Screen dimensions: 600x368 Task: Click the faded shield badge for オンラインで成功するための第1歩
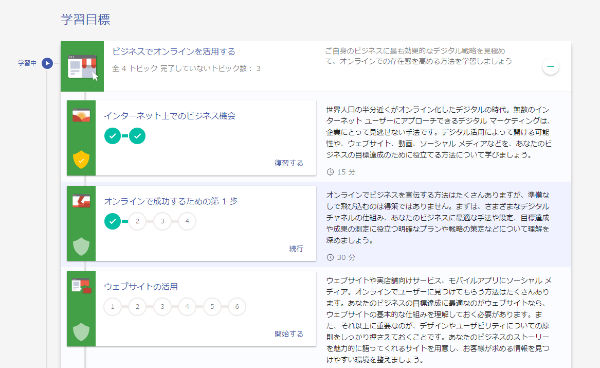[x=81, y=246]
